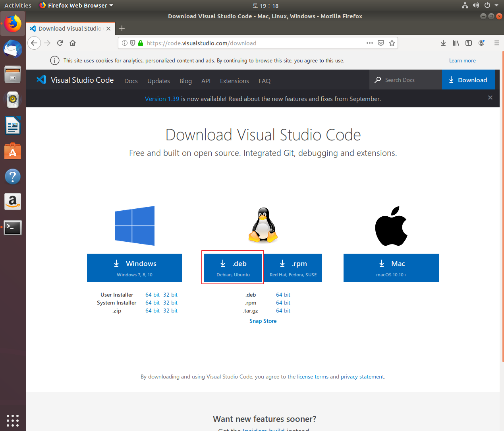The width and height of the screenshot is (504, 431).
Task: Launch Thunderbird mail from the dock
Action: [x=13, y=49]
